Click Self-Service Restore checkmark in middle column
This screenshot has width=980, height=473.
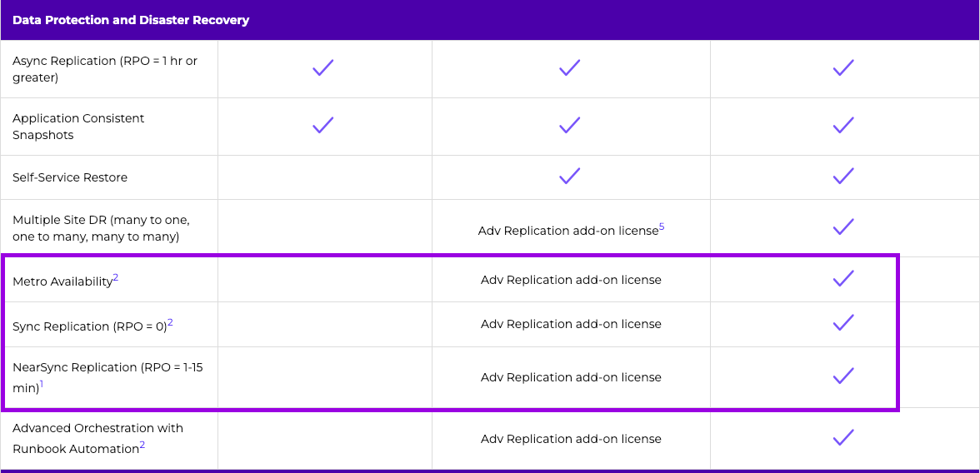[x=570, y=177]
